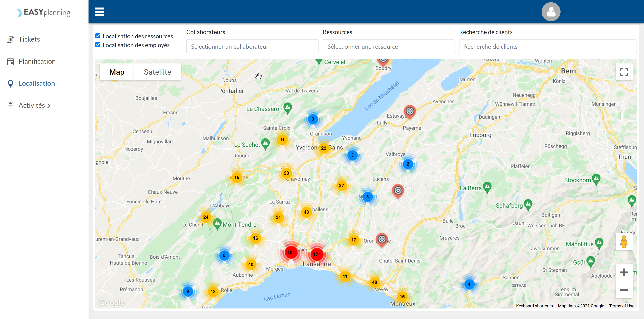This screenshot has height=319, width=644.
Task: Zoom in on the map
Action: pyautogui.click(x=624, y=273)
